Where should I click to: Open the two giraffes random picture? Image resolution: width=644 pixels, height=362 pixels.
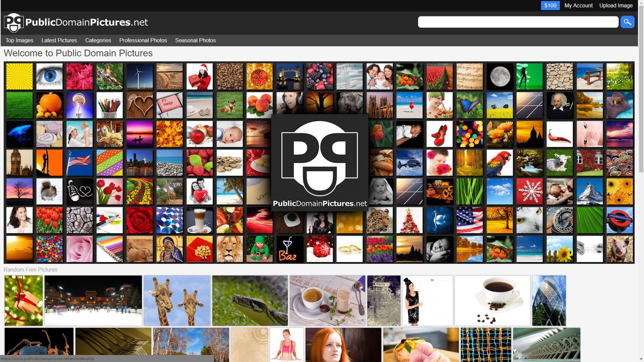(177, 301)
